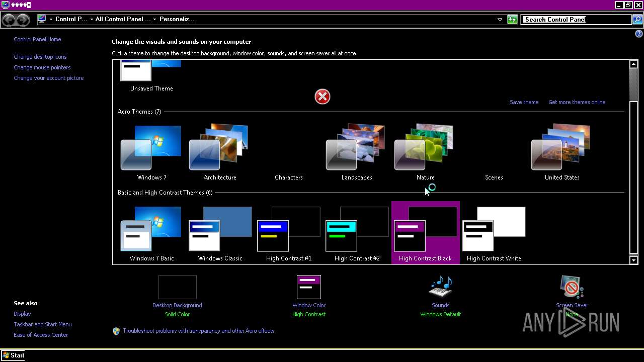The image size is (644, 362).
Task: Click All Control Panel breadcrumb
Action: [123, 19]
